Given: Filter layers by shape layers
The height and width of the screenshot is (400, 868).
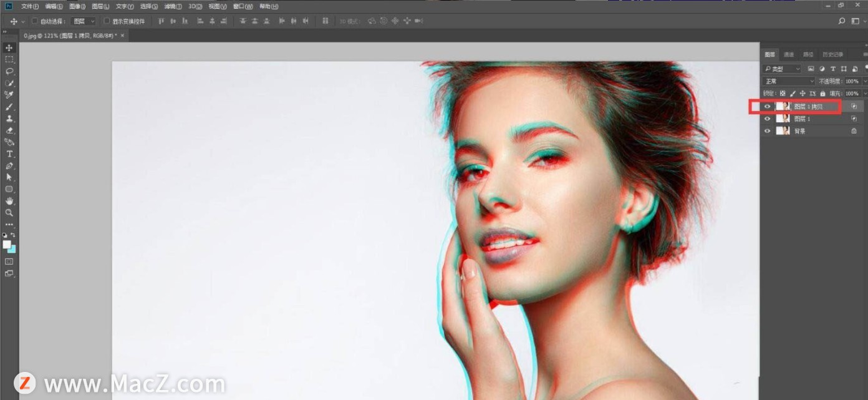Looking at the screenshot, I should click(x=844, y=69).
